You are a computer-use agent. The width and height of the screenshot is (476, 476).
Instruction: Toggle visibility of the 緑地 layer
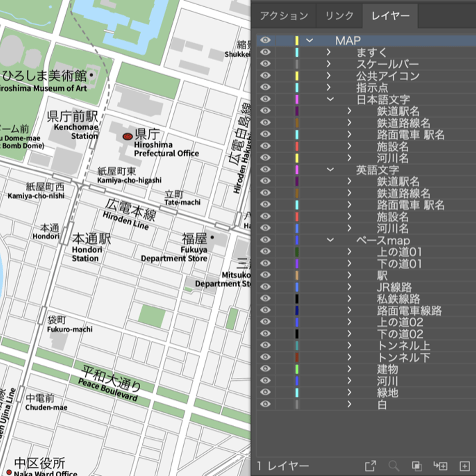click(x=265, y=392)
